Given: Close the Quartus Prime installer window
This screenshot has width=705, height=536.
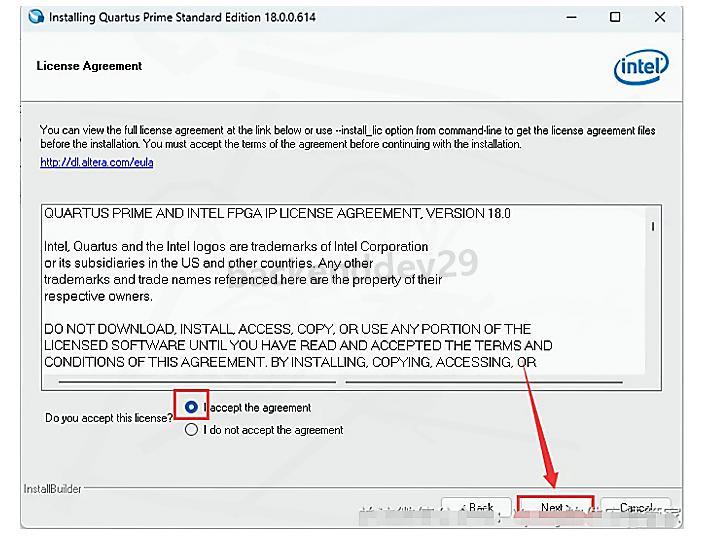Looking at the screenshot, I should tap(660, 17).
